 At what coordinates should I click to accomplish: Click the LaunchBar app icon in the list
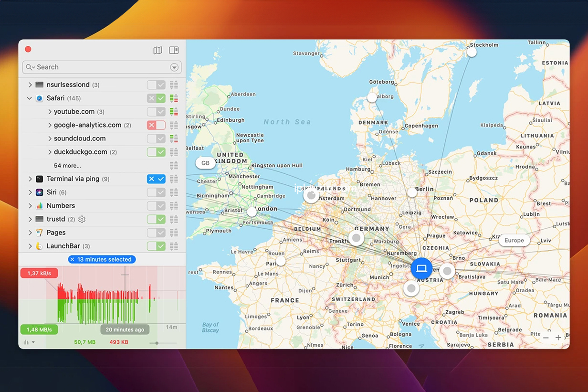[x=40, y=246]
